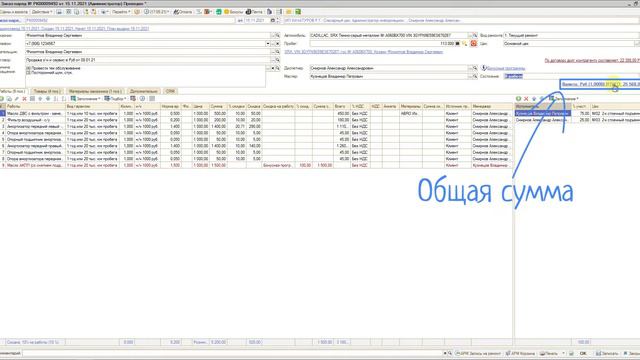Screen dimensions: 640x360
Task: Click the copy row icon in works toolbar
Action: click(x=9, y=99)
